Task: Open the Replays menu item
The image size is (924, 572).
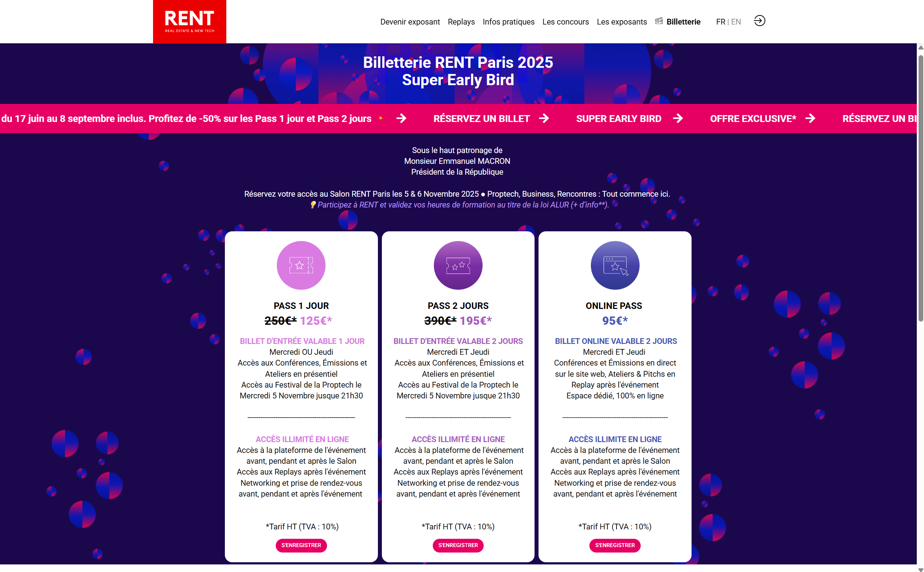Action: 461,22
